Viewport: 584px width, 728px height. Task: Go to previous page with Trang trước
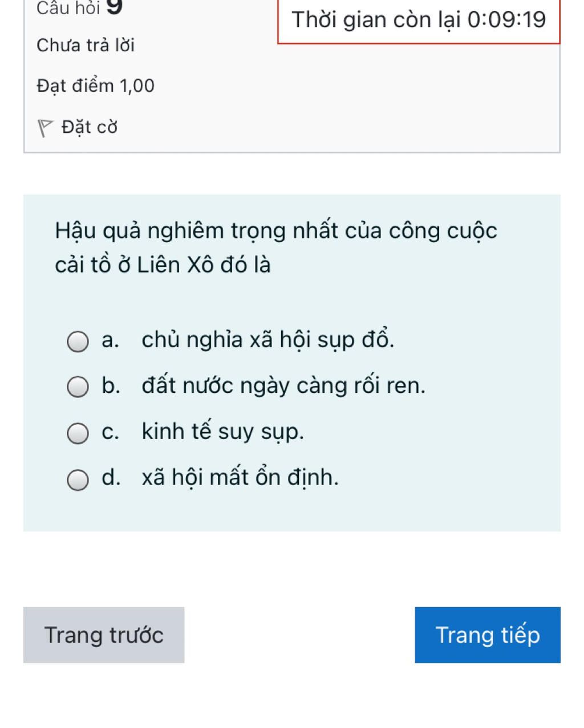click(x=104, y=635)
